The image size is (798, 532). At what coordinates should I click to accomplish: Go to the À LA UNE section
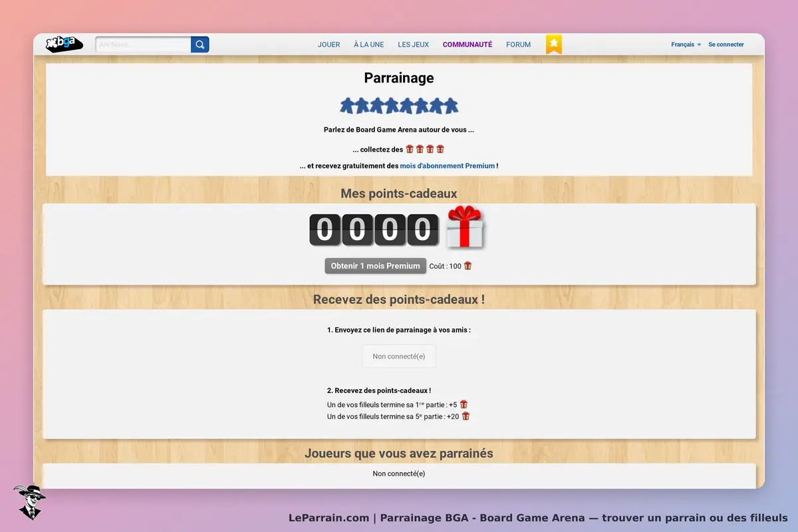click(x=368, y=45)
